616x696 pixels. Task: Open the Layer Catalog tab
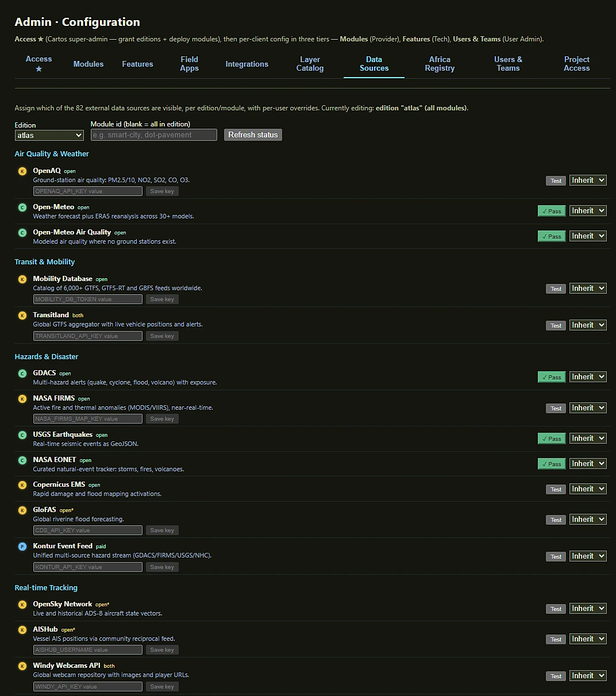click(x=310, y=64)
